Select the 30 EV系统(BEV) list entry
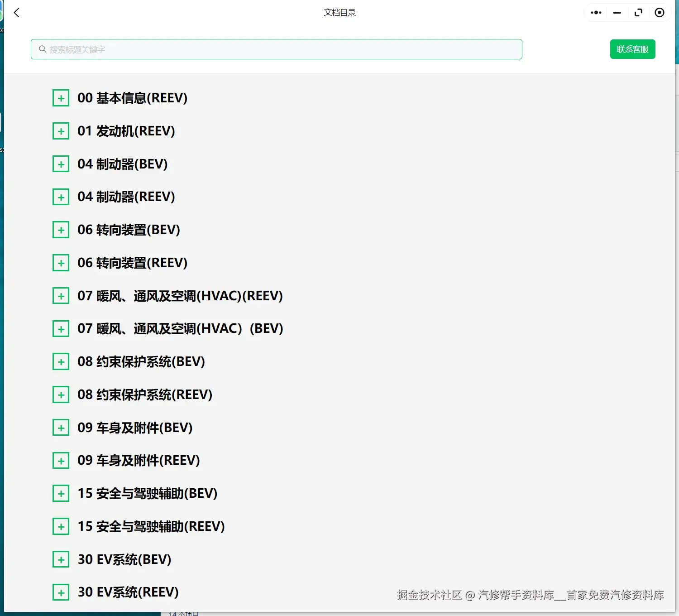Image resolution: width=679 pixels, height=616 pixels. click(124, 559)
